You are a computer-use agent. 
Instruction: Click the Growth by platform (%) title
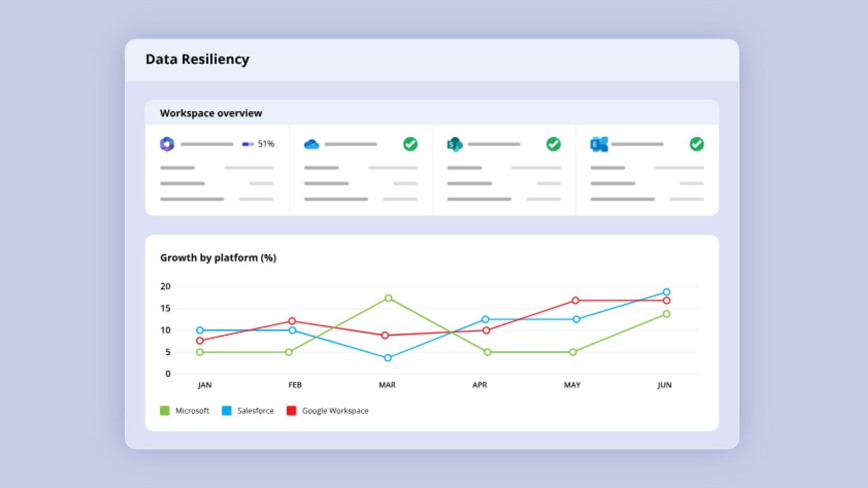(x=218, y=258)
